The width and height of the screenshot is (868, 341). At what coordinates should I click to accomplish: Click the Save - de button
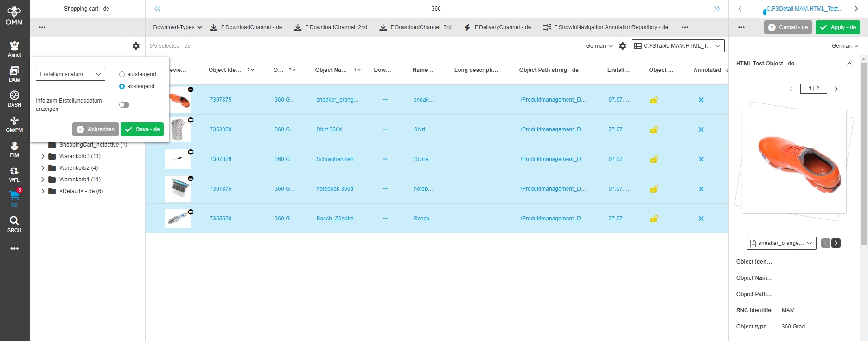coord(142,129)
